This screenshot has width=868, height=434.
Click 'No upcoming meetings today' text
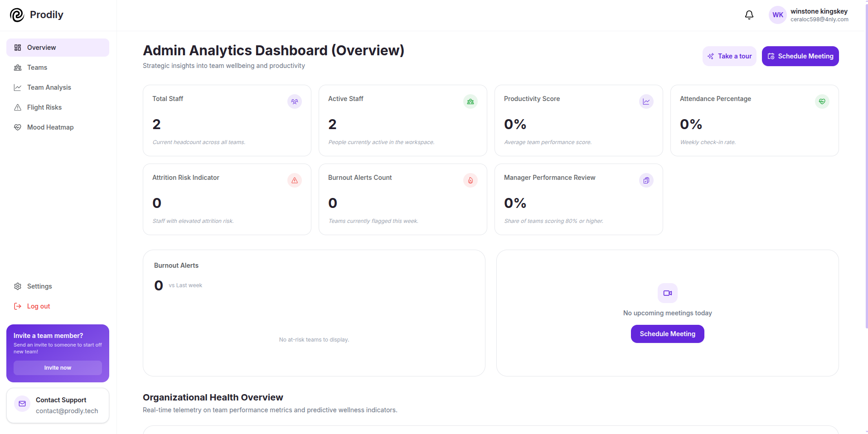[x=668, y=313]
